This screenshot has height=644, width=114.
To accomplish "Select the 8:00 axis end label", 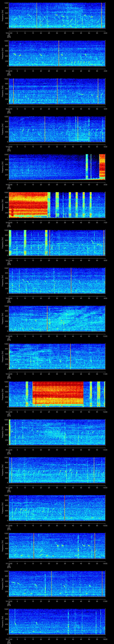I will coord(105,260).
